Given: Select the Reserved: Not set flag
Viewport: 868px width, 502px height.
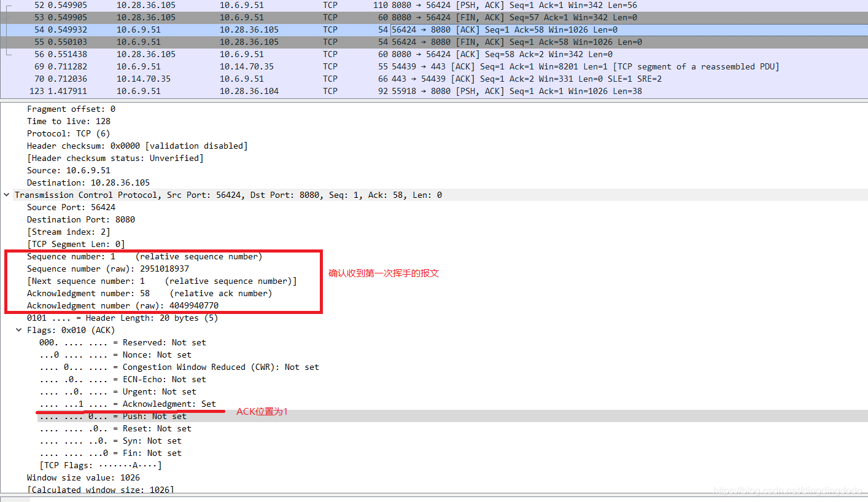Looking at the screenshot, I should (123, 342).
